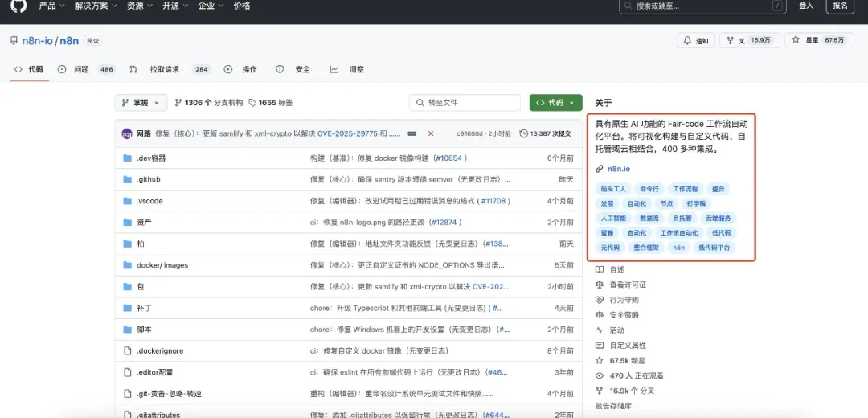Click the 命令行 topic tag
Screen dimensions: 868x418
tap(649, 189)
